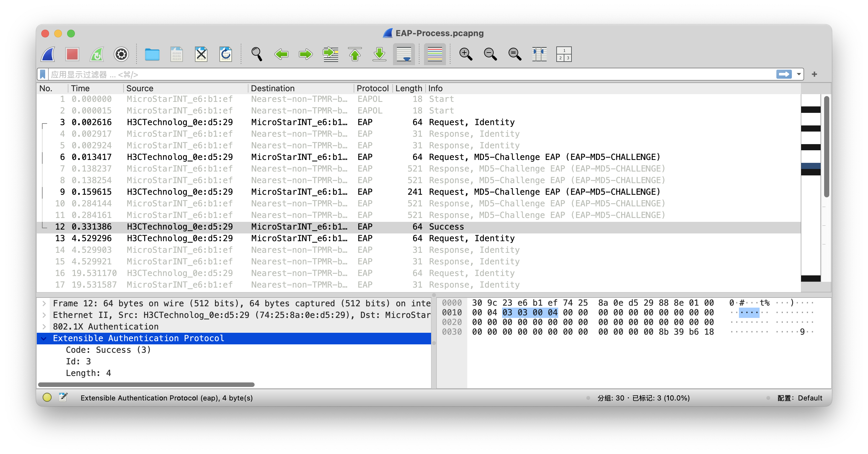
Task: Go to the first packet (up arrow)
Action: (x=355, y=54)
